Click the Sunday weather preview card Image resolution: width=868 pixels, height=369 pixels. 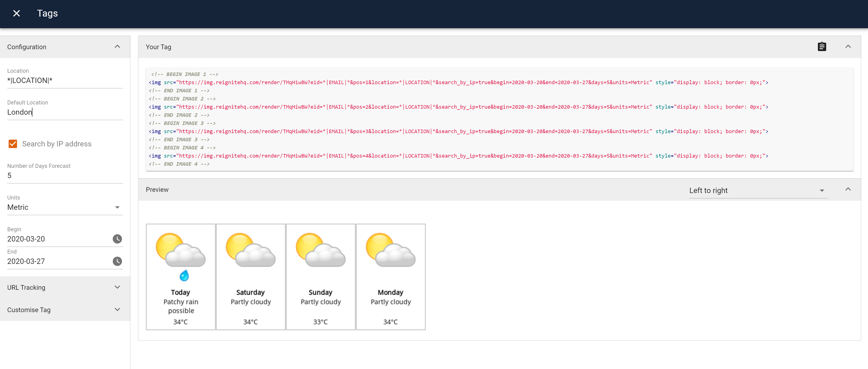click(x=320, y=277)
